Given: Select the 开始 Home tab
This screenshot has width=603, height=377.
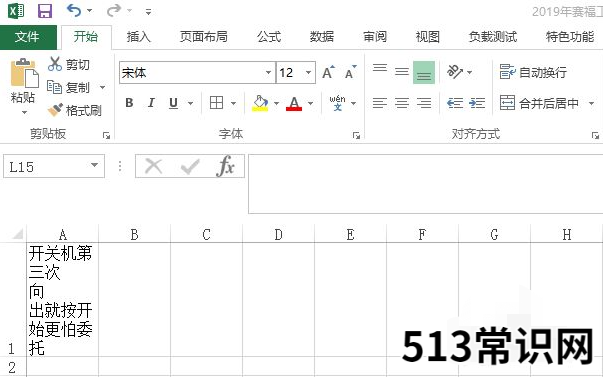Looking at the screenshot, I should [x=86, y=37].
